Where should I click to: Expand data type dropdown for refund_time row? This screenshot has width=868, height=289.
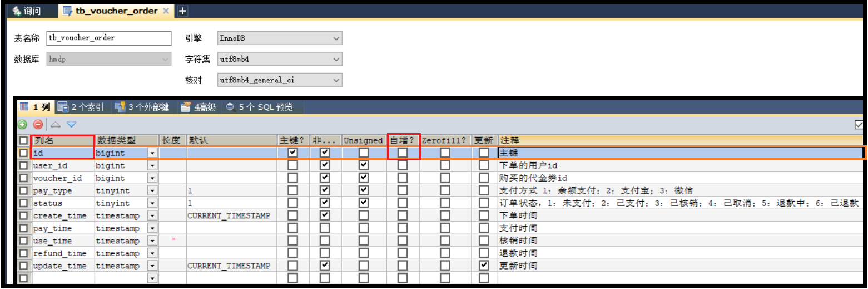(x=152, y=253)
